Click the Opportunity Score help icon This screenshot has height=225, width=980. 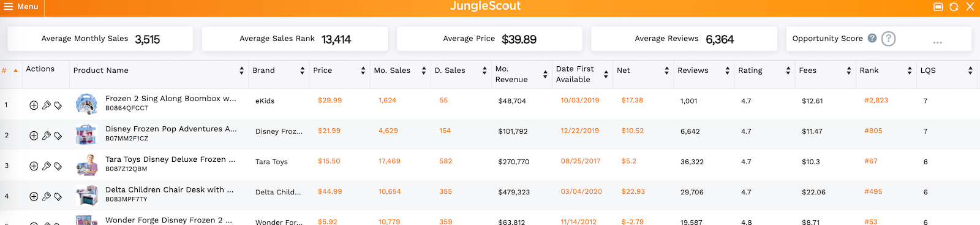[872, 38]
